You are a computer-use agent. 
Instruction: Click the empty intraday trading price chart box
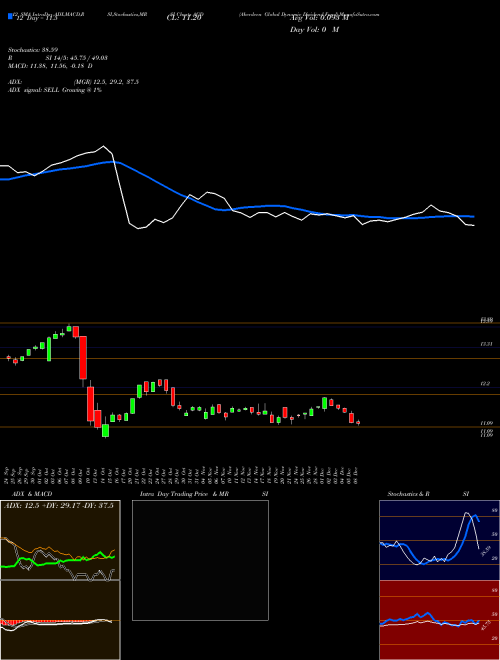point(200,560)
